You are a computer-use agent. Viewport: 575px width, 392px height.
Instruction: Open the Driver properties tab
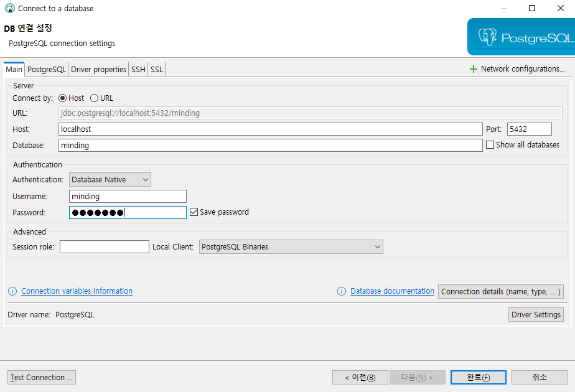(99, 69)
